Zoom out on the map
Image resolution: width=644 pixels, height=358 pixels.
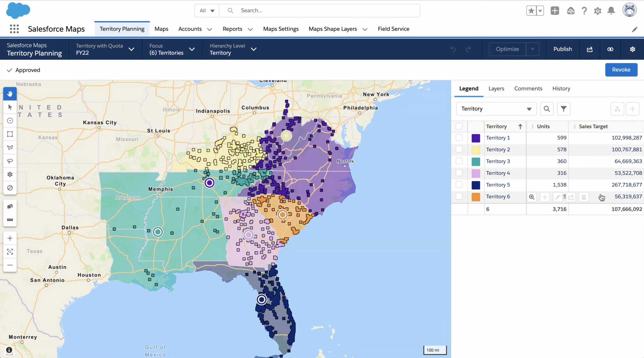coord(10,265)
